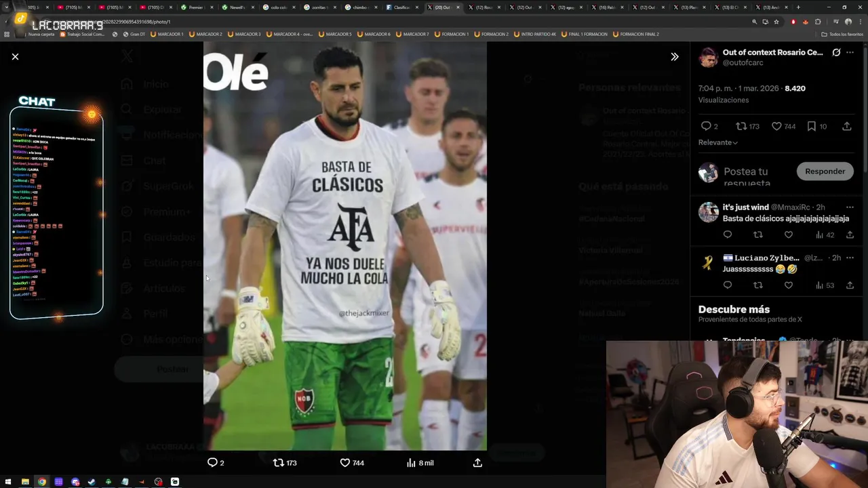Like the post showing 744 in the side panel

tap(783, 126)
